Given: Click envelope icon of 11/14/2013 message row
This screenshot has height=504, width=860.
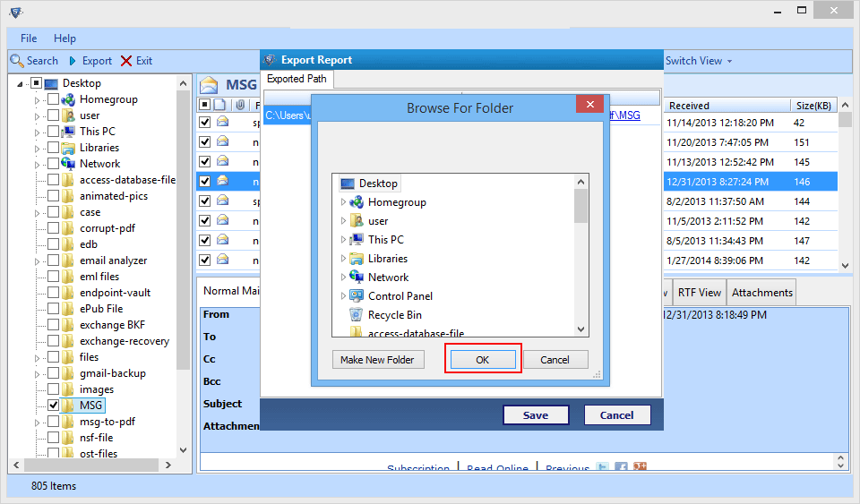Looking at the screenshot, I should (223, 122).
